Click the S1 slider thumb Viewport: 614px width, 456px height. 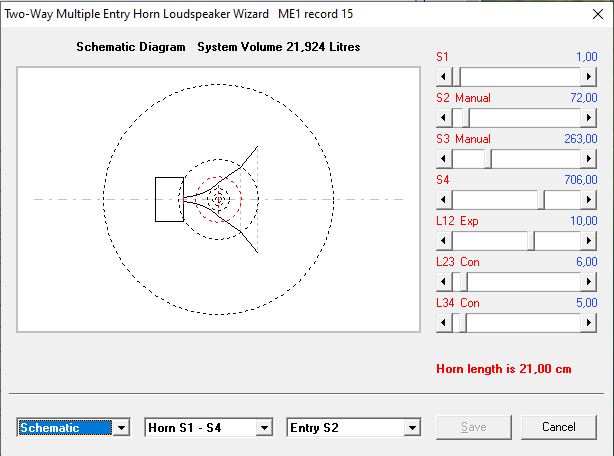click(456, 77)
